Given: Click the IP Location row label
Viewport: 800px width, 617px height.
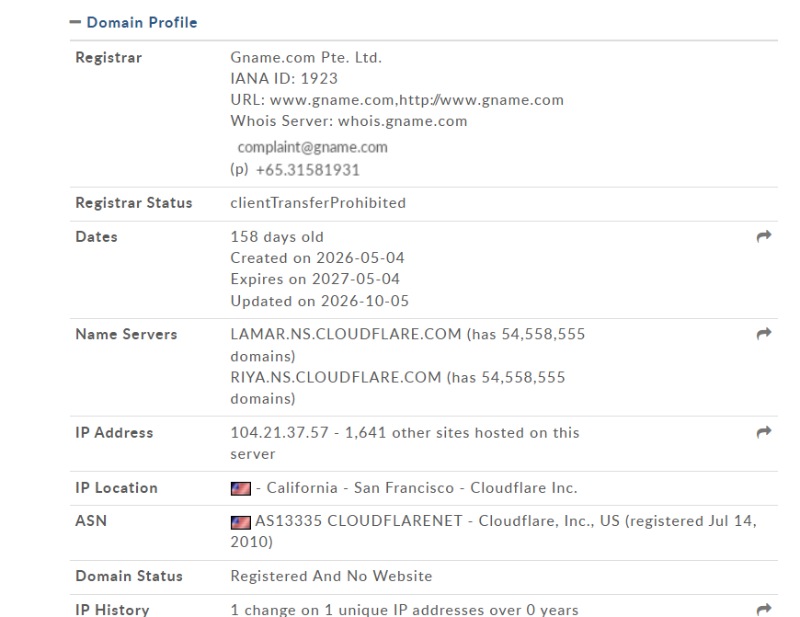Looking at the screenshot, I should [x=116, y=488].
